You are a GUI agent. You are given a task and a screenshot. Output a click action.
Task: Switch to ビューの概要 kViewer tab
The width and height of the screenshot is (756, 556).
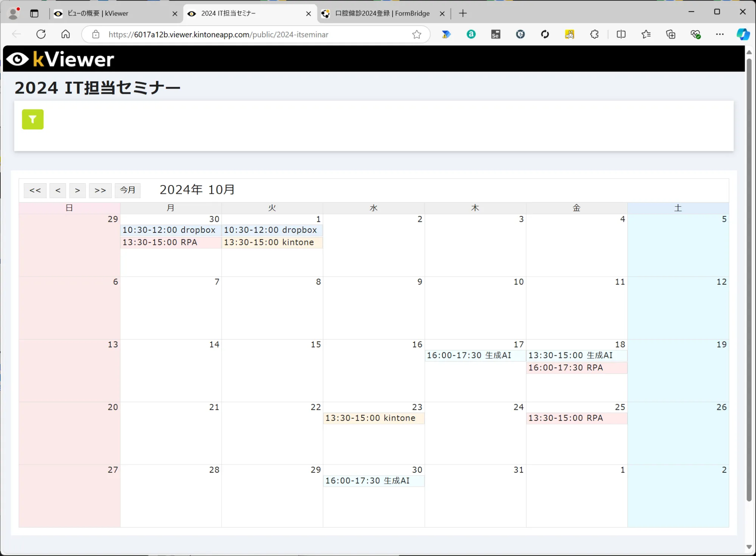point(113,14)
